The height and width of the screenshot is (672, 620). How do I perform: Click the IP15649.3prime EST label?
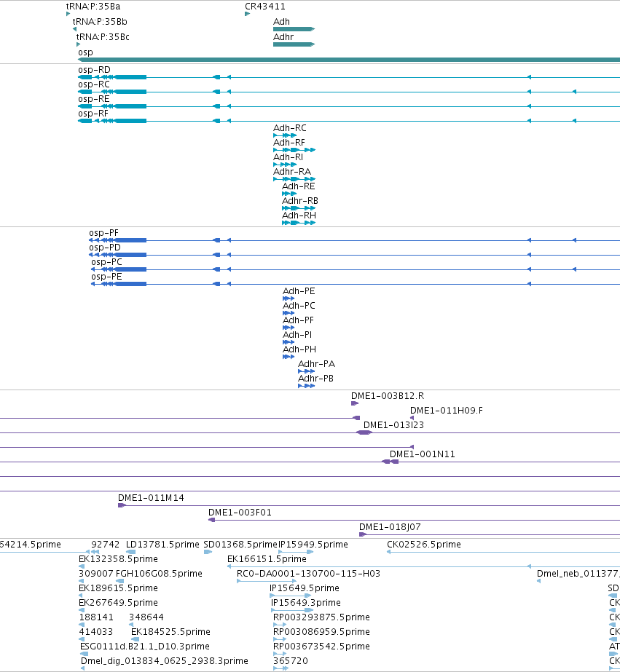pos(306,603)
